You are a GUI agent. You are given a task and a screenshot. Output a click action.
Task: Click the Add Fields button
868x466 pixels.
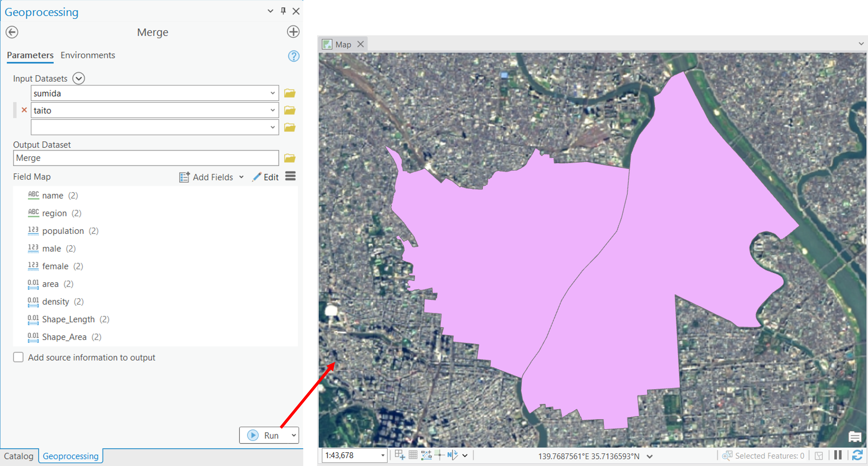pyautogui.click(x=206, y=177)
